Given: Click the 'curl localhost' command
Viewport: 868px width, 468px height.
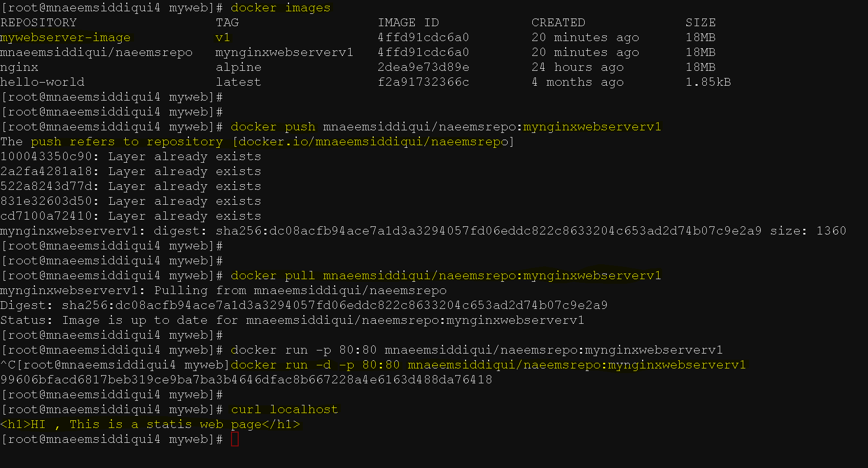Looking at the screenshot, I should [284, 410].
